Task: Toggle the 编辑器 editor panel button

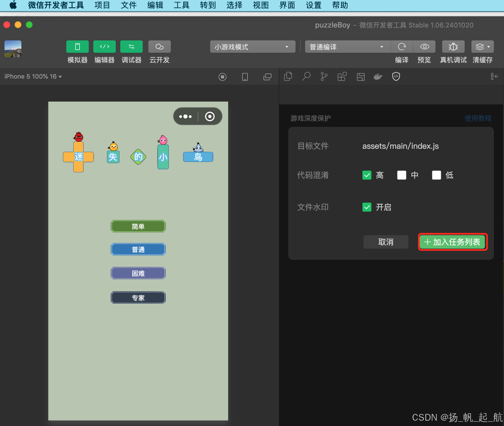Action: point(104,47)
